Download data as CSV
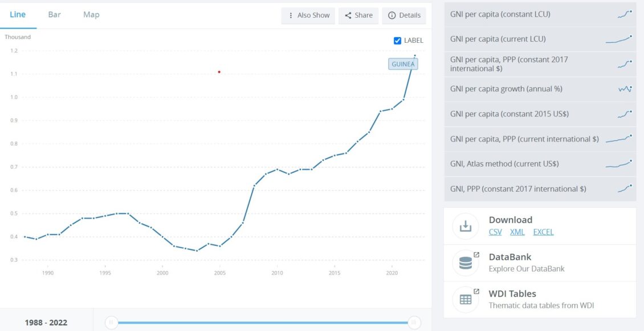The image size is (644, 331). pos(495,232)
